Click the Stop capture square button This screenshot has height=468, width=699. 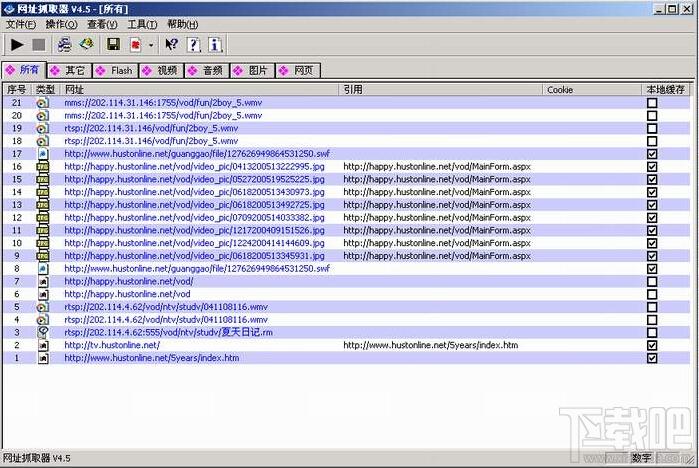click(x=39, y=44)
